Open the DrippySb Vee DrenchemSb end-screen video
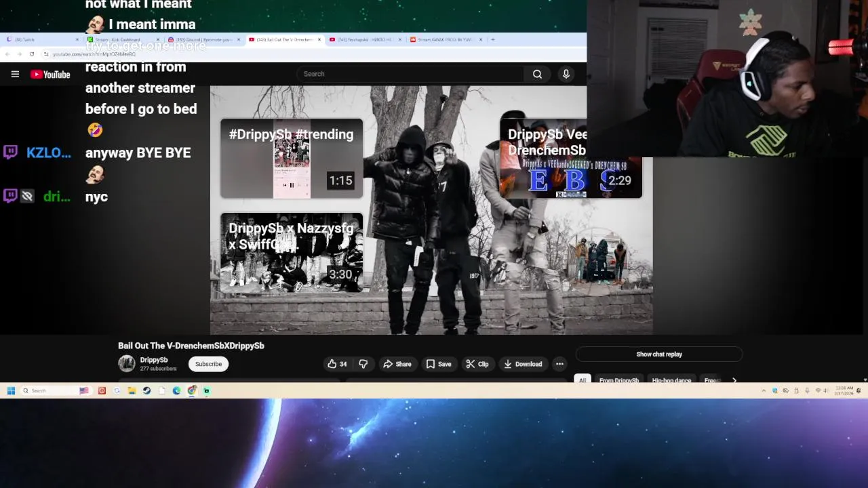 571,159
